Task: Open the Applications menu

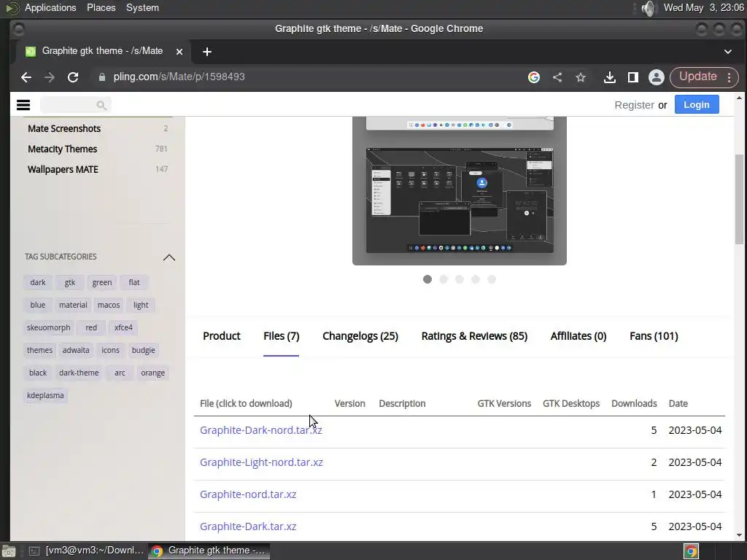Action: [50, 7]
